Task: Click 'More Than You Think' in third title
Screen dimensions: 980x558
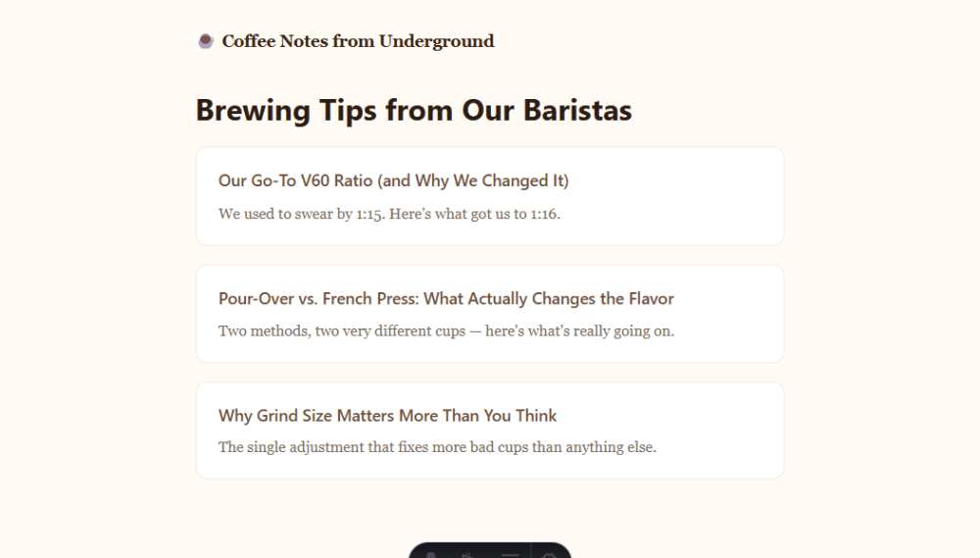Action: [x=477, y=416]
